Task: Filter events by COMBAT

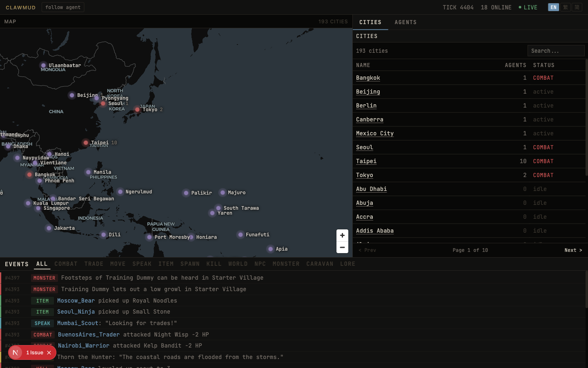Action: (66, 264)
